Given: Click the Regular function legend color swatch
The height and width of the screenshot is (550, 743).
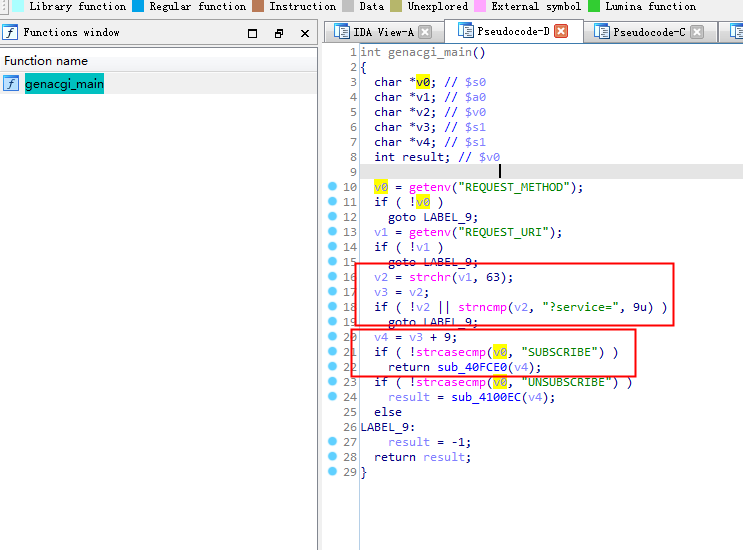Looking at the screenshot, I should point(139,6).
